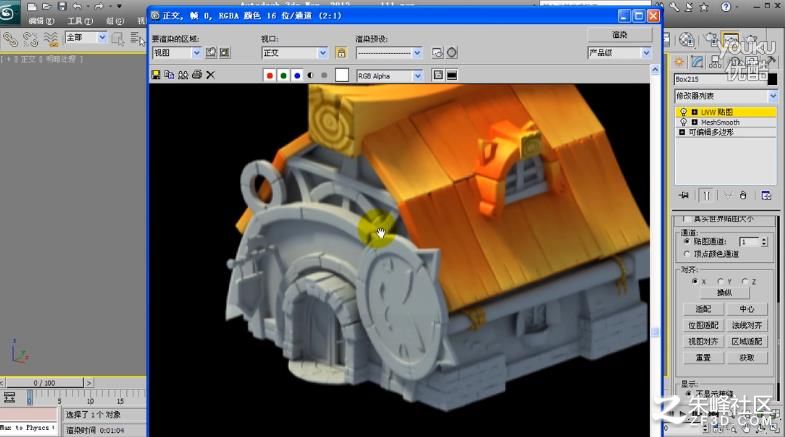Select the Z alignment radio button
The image size is (785, 437).
[745, 281]
